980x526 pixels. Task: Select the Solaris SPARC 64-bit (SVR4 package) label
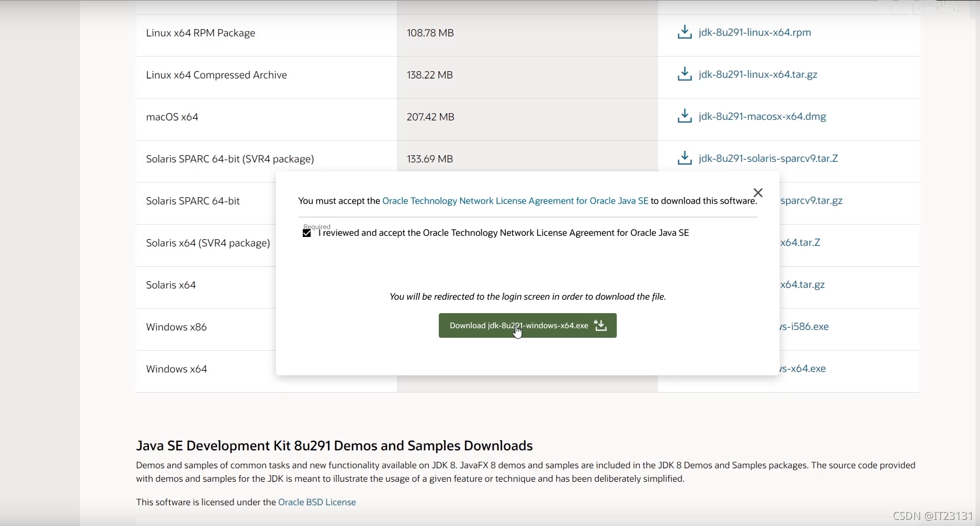tap(230, 159)
